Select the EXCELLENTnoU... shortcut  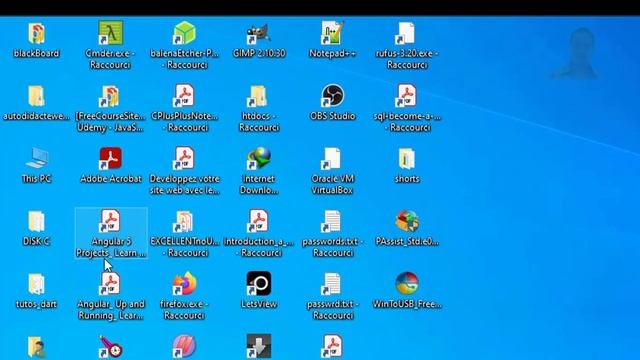click(x=184, y=222)
